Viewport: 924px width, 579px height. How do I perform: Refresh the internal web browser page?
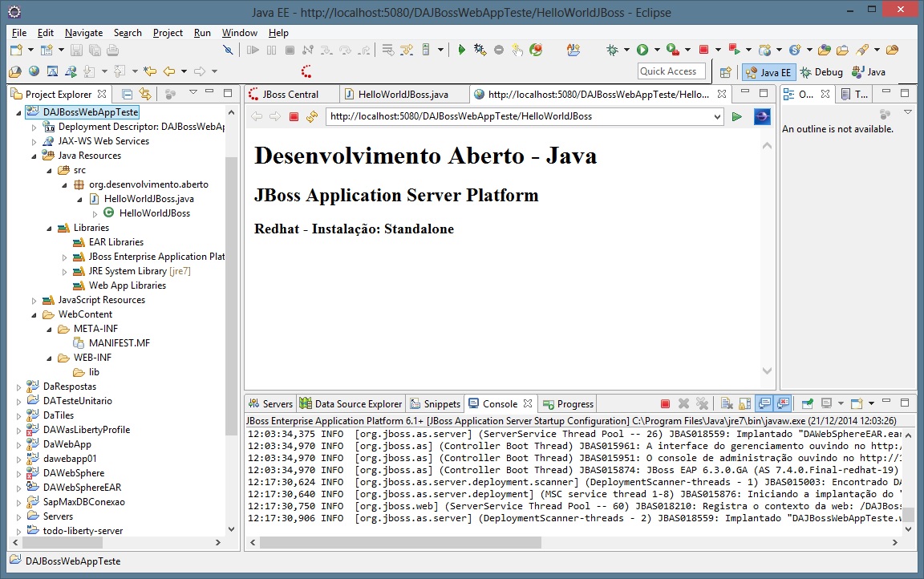(312, 117)
